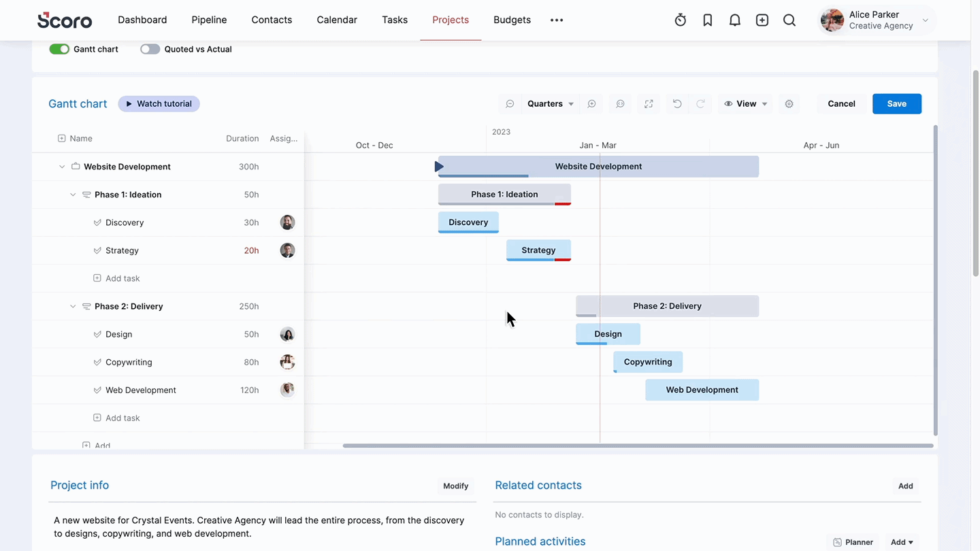
Task: Open the search magnifier icon
Action: coord(789,20)
